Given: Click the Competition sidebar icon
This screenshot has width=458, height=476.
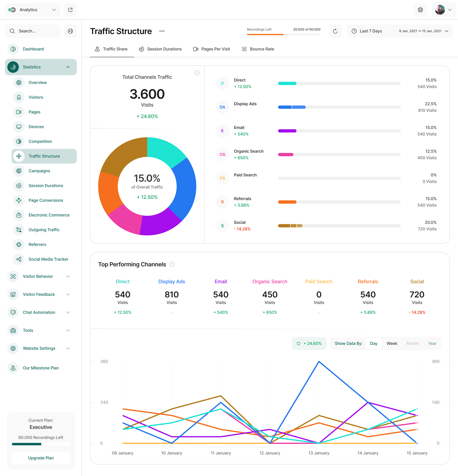Looking at the screenshot, I should pos(19,141).
